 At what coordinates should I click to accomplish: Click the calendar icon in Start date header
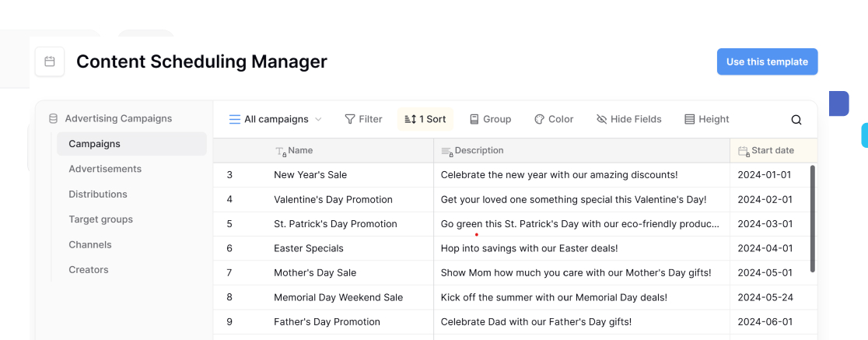coord(744,151)
